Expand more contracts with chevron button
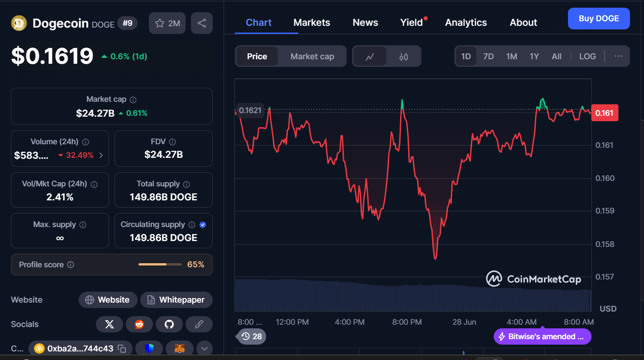The width and height of the screenshot is (644, 360). (x=205, y=349)
